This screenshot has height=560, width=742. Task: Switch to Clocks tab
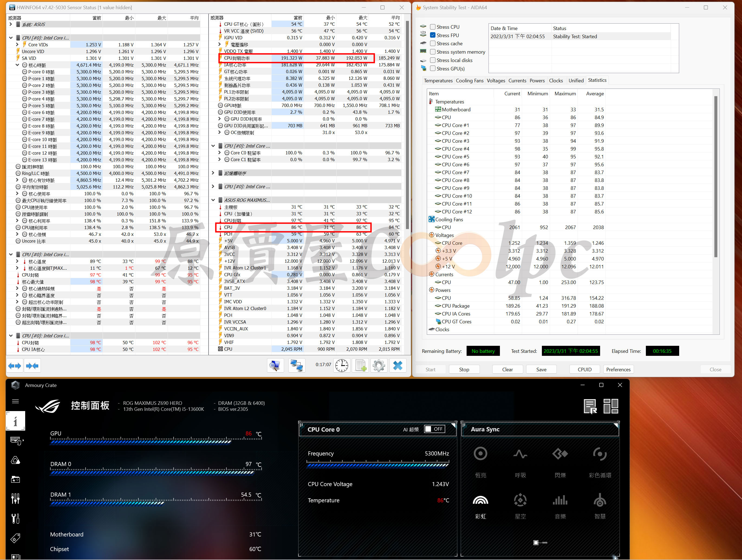click(x=556, y=80)
